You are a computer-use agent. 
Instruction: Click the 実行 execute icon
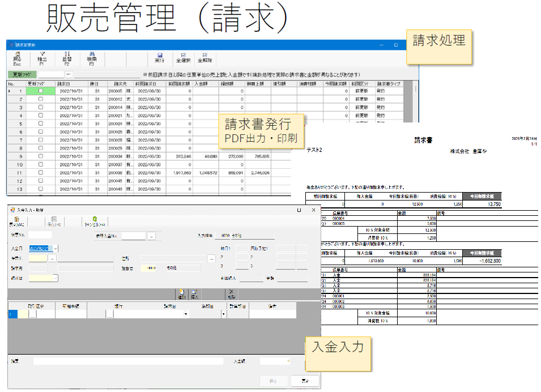click(159, 58)
